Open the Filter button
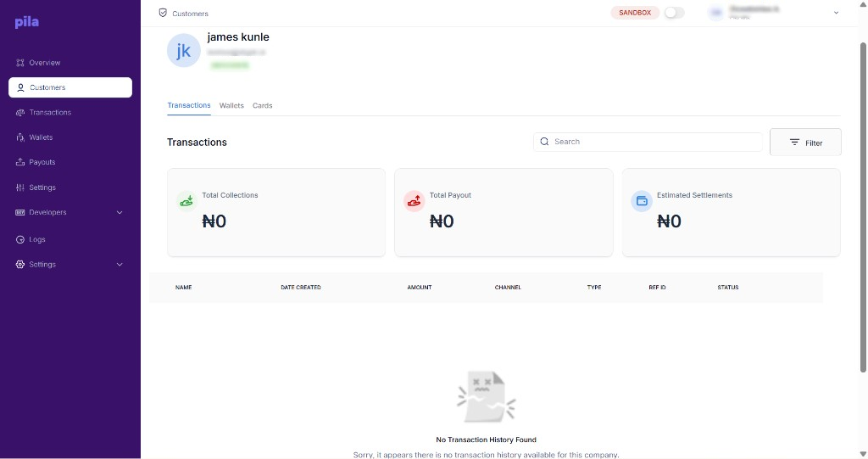This screenshot has width=868, height=459. click(x=805, y=143)
